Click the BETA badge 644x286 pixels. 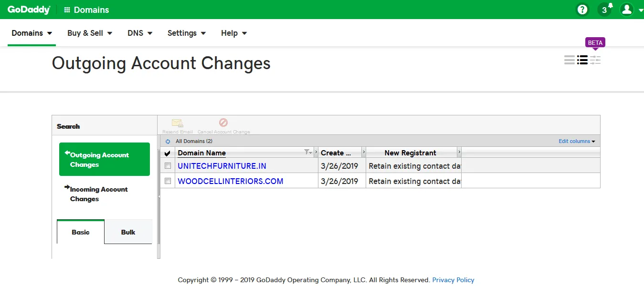595,42
